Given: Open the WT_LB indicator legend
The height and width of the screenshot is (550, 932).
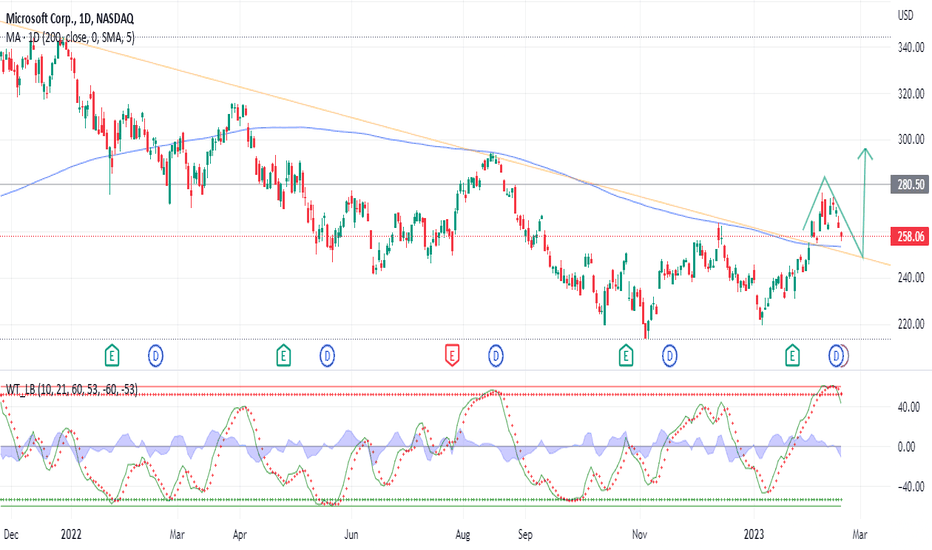Looking at the screenshot, I should pos(72,389).
